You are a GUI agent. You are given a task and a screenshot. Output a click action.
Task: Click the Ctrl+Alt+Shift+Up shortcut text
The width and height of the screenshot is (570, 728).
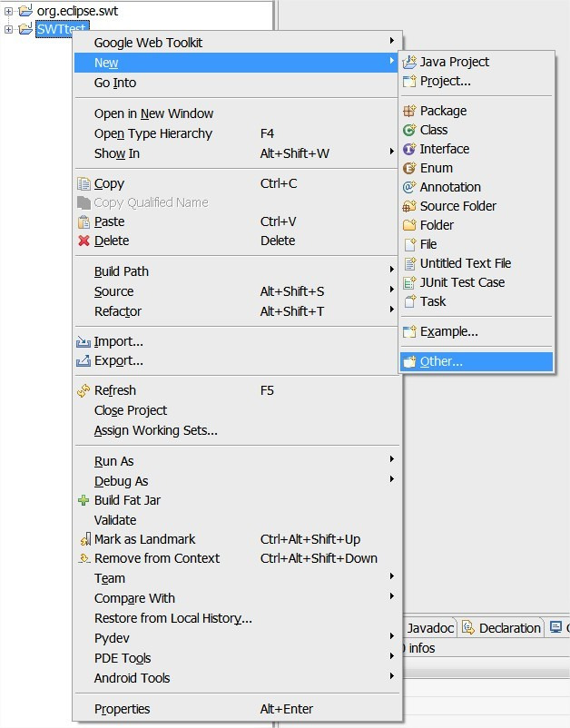[x=310, y=539]
